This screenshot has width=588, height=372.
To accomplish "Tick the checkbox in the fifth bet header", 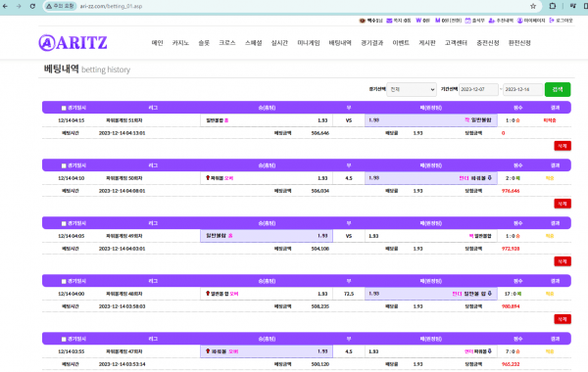I will [x=64, y=339].
